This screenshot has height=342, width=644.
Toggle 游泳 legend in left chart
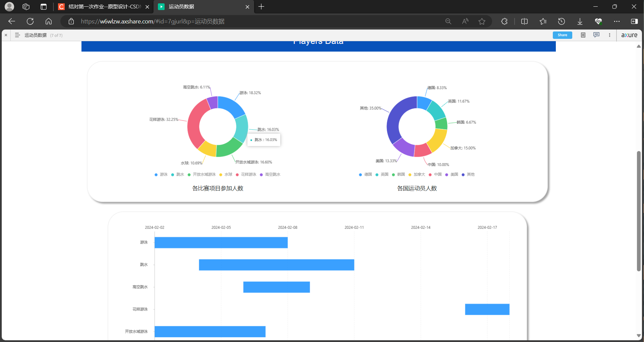click(x=161, y=175)
